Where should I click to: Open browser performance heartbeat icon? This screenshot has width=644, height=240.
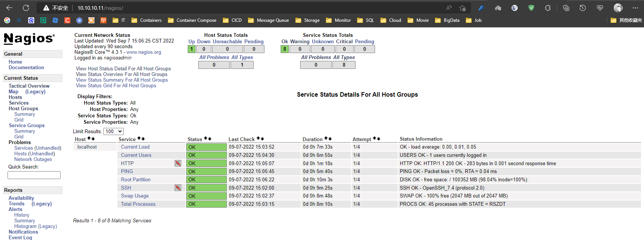click(600, 8)
